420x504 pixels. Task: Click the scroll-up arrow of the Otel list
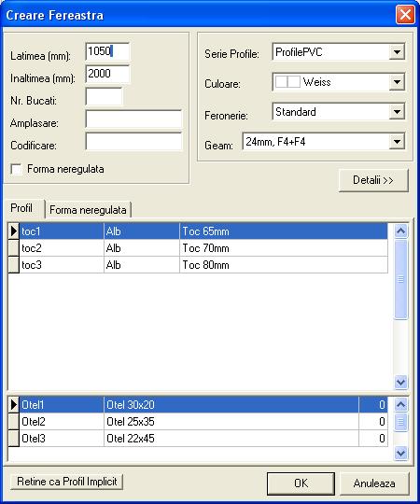(400, 404)
